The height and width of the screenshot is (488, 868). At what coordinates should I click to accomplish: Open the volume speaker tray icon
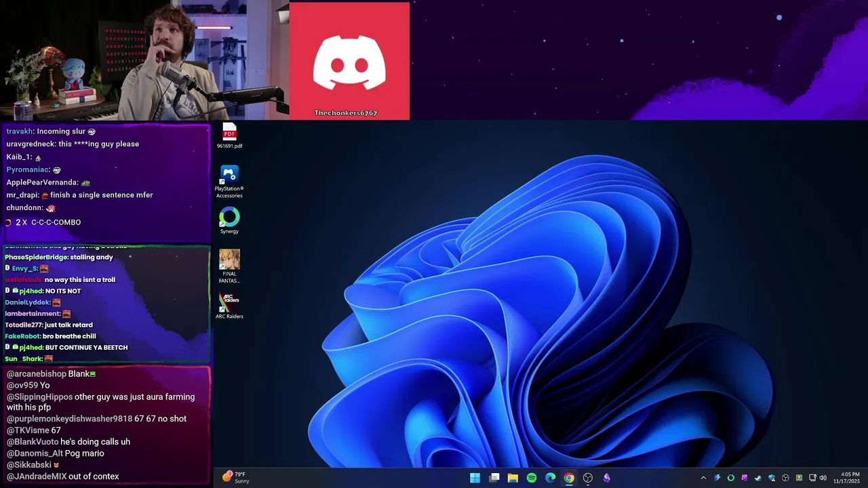point(823,478)
